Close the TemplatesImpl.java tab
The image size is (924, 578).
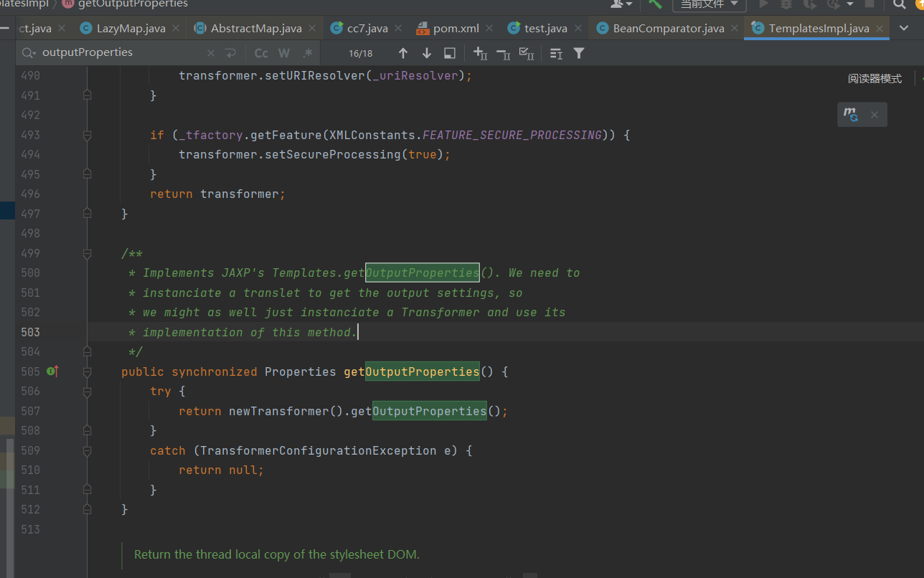880,29
